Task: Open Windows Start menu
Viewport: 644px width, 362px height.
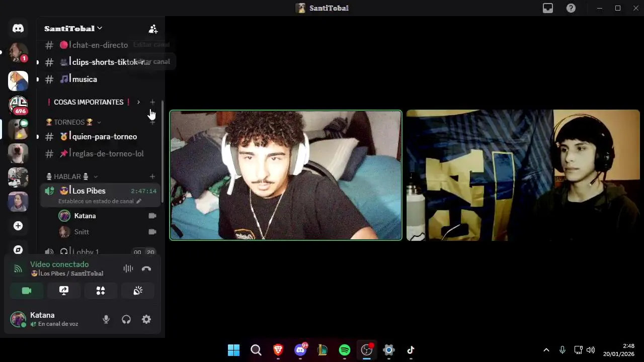Action: click(x=234, y=350)
